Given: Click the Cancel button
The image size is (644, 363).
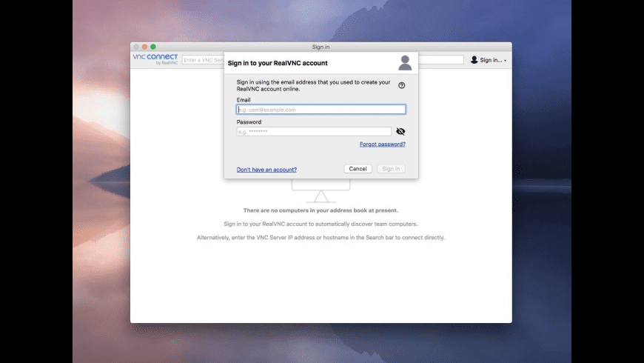Looking at the screenshot, I should (x=358, y=169).
